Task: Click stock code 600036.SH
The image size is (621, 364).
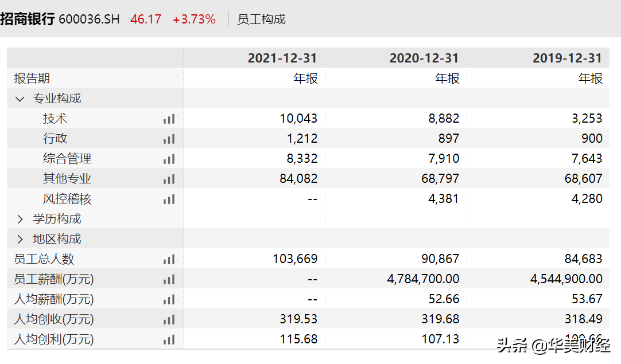Action: (x=89, y=19)
